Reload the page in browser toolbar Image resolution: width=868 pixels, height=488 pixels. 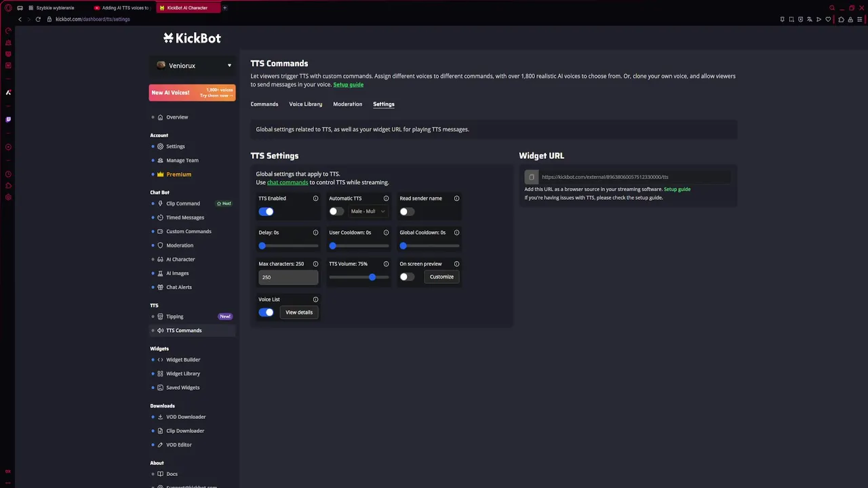pyautogui.click(x=38, y=19)
